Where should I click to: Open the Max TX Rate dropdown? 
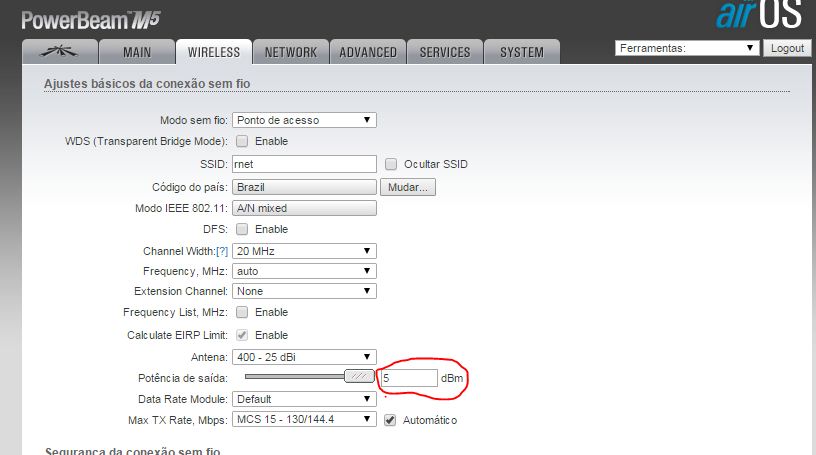[304, 419]
